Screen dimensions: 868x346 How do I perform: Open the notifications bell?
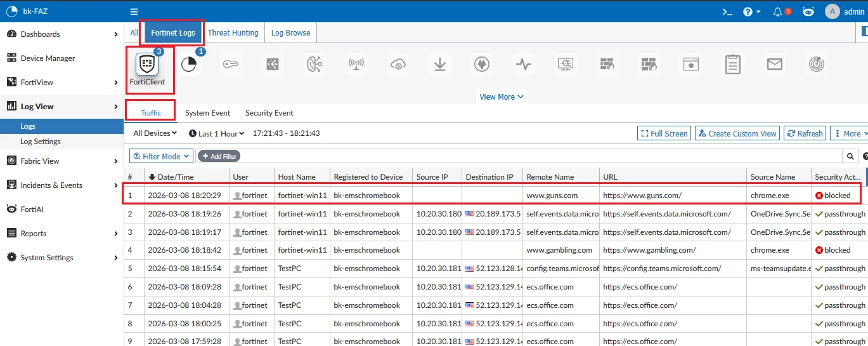(x=778, y=11)
